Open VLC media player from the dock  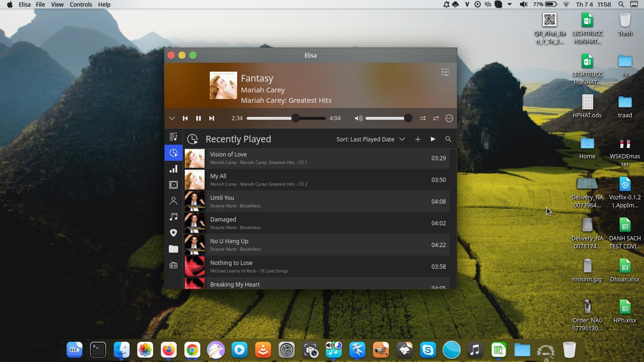coord(263,350)
